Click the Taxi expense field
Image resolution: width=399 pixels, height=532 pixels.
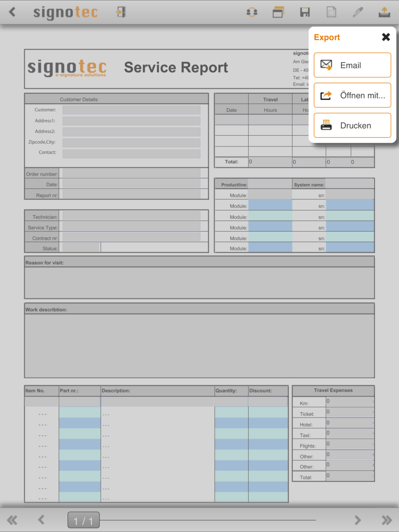[350, 433]
